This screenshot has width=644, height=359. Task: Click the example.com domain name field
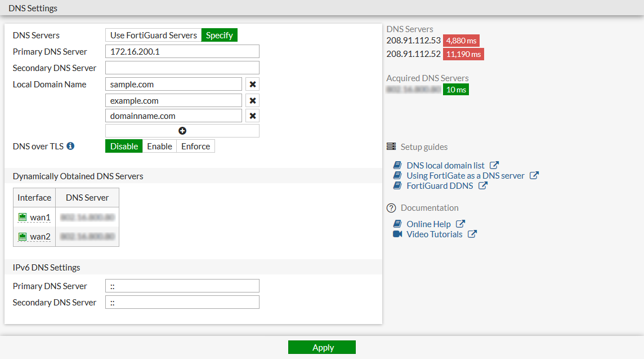point(174,101)
